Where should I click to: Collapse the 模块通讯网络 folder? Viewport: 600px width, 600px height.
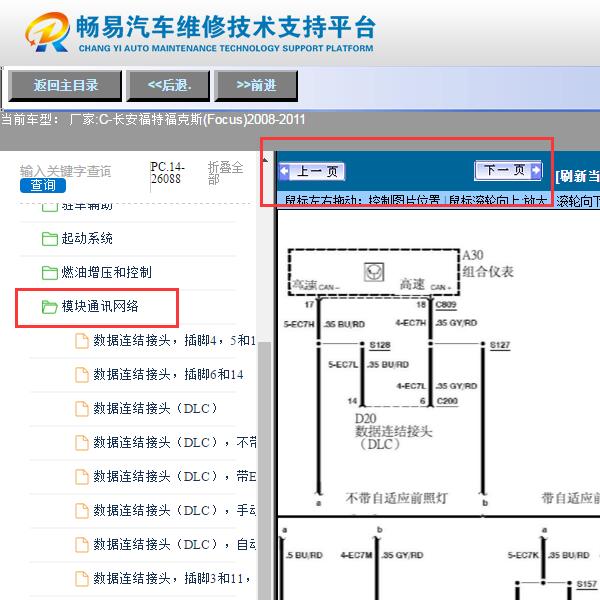pyautogui.click(x=100, y=306)
